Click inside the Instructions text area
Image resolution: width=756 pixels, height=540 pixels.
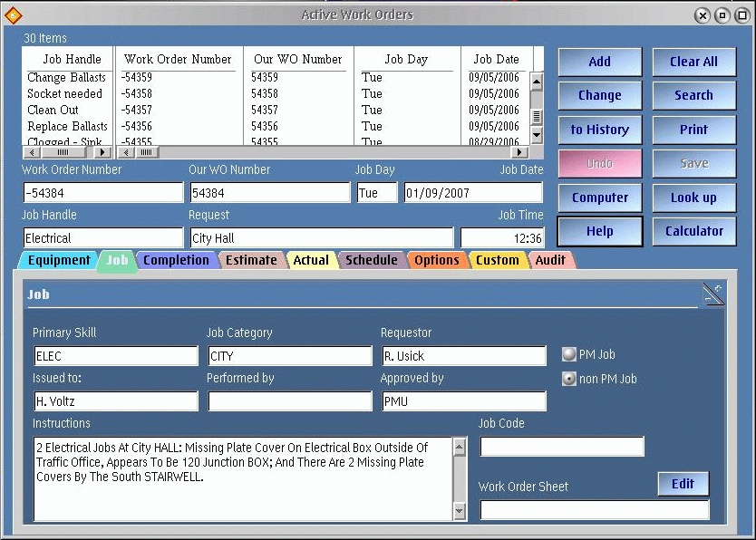click(244, 478)
